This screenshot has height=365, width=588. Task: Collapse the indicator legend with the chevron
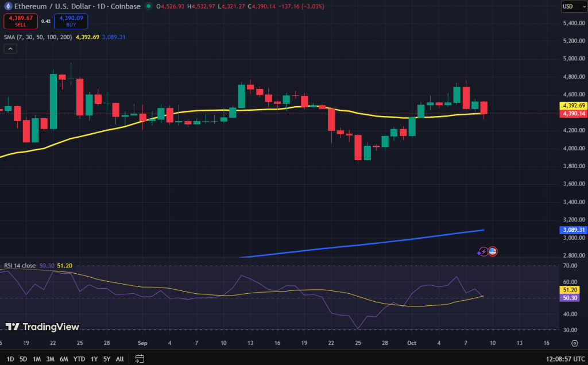[10, 49]
